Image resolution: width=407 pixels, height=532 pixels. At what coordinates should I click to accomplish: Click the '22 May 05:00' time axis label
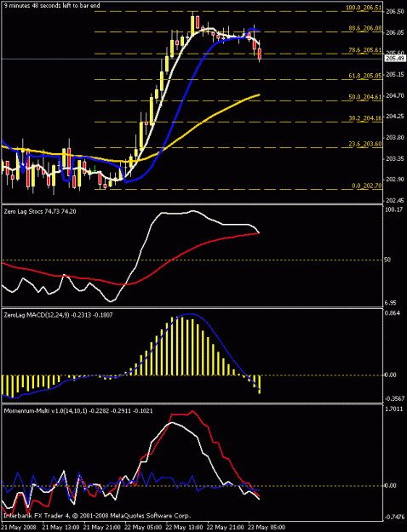pyautogui.click(x=143, y=528)
